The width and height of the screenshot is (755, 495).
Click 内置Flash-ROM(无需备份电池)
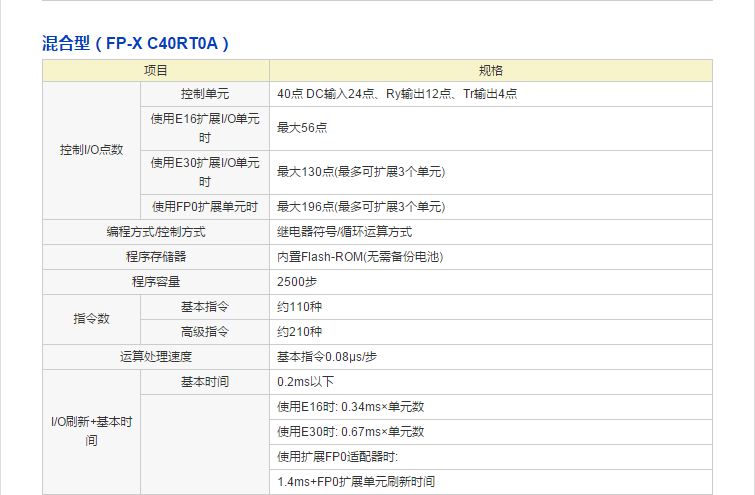[x=360, y=257]
